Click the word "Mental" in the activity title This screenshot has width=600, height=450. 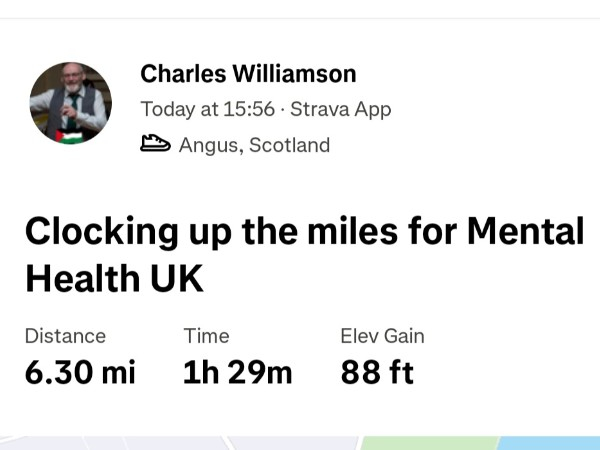pos(525,232)
